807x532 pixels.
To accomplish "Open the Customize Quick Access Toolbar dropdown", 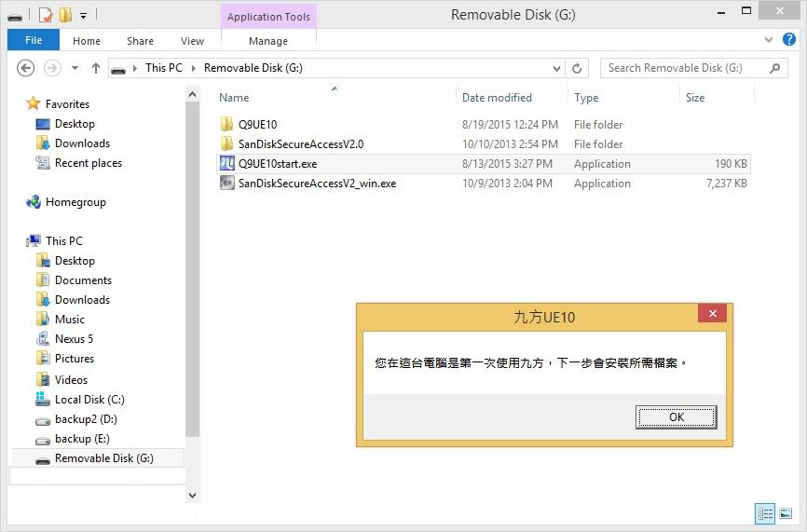I will [x=83, y=16].
